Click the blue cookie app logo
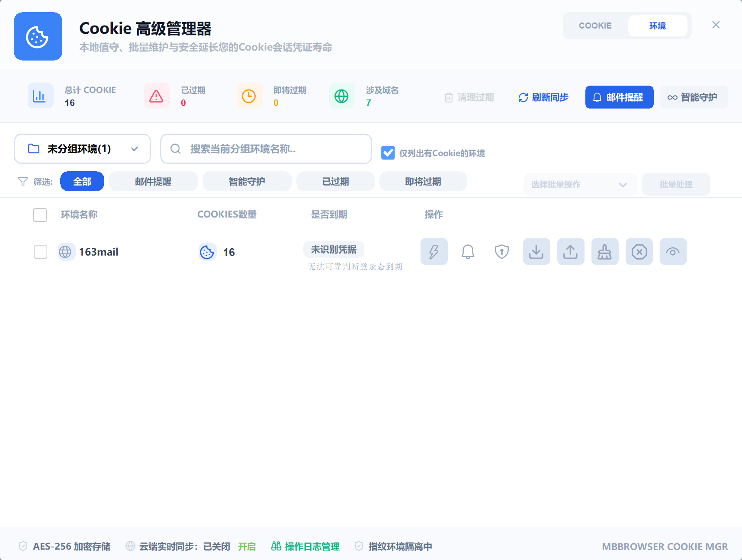 click(38, 36)
